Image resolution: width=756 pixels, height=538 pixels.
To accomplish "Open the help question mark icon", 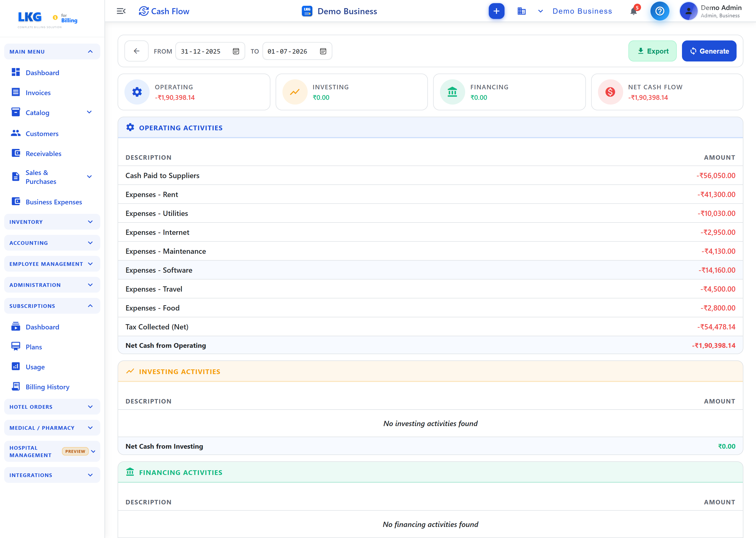I will [659, 11].
